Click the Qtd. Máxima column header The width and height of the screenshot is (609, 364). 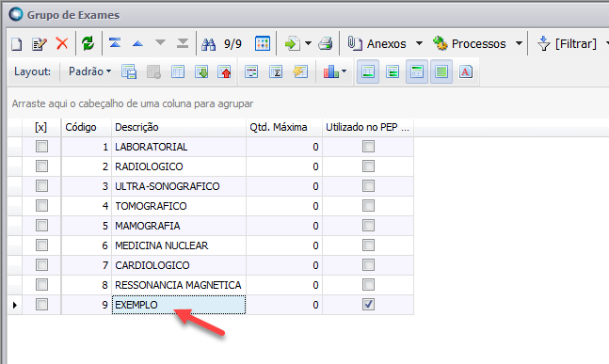pos(284,127)
